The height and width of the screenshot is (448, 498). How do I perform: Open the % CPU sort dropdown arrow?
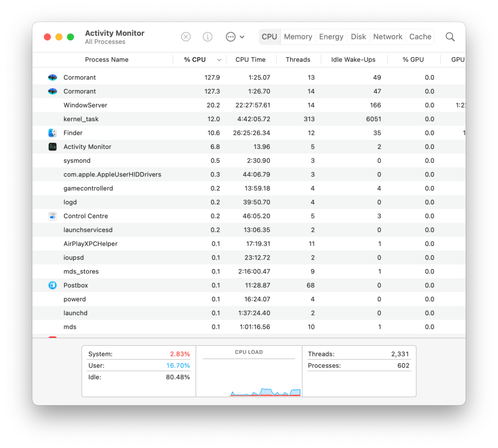click(x=219, y=59)
